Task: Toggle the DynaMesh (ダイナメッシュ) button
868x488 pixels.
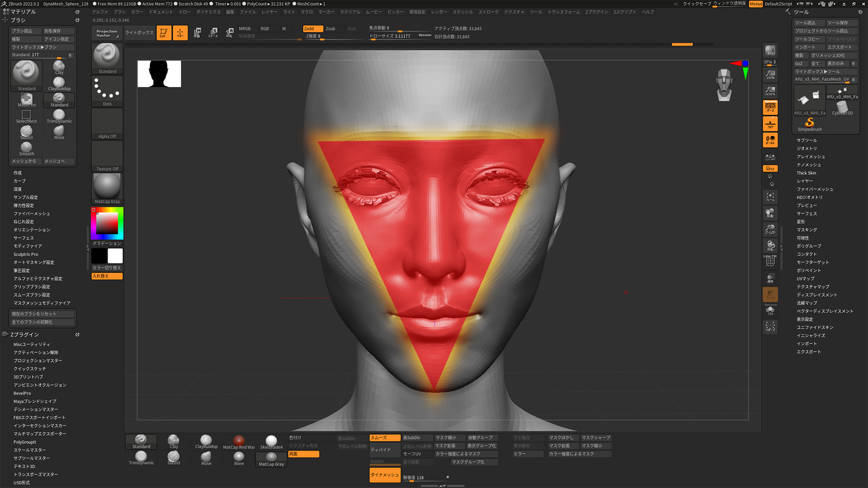Action: (x=385, y=475)
